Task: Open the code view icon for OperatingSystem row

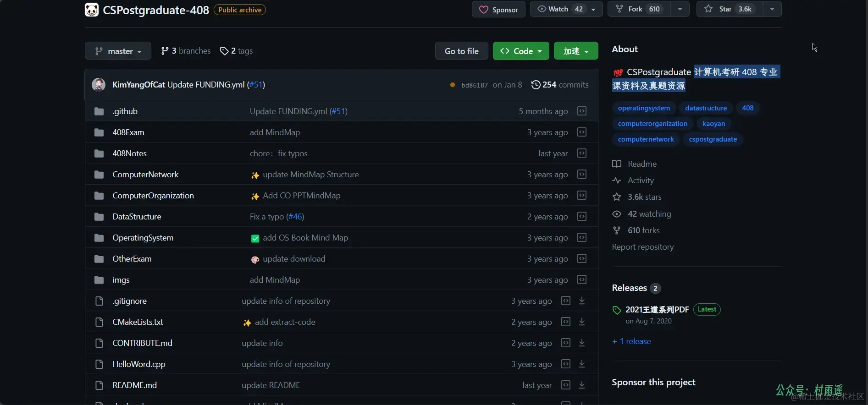Action: click(x=582, y=237)
